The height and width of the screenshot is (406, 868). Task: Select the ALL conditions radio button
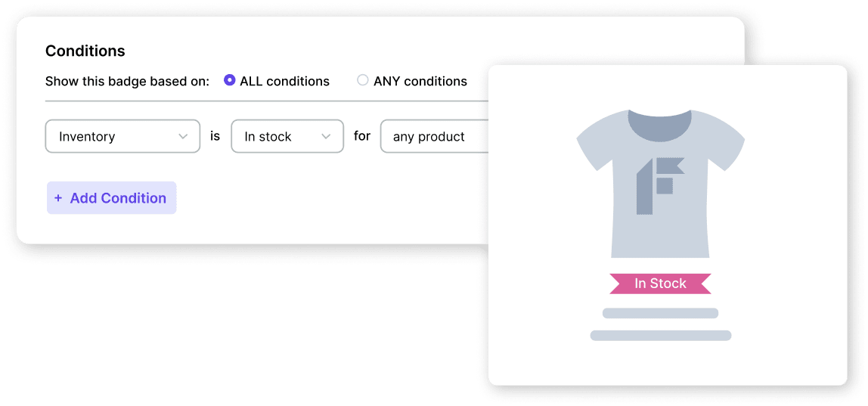pyautogui.click(x=230, y=81)
